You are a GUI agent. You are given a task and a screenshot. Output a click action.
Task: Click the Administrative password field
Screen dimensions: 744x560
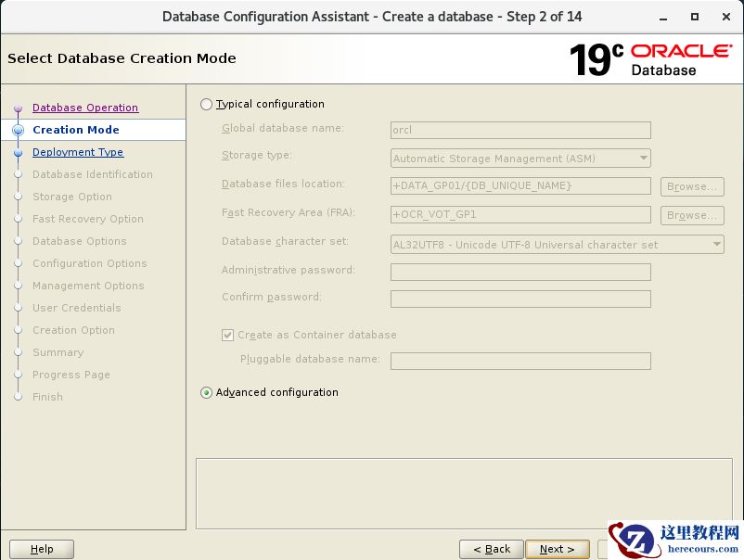click(520, 273)
